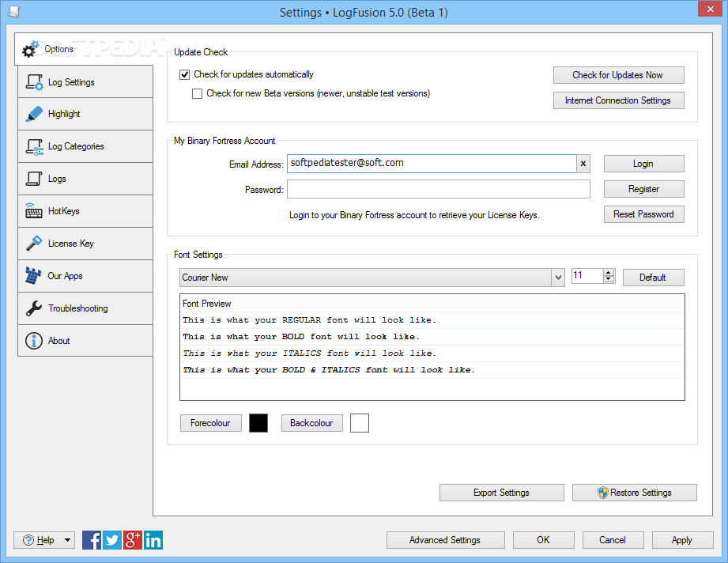Screen dimensions: 728x563
Task: Click the Log Settings monitor icon
Action: click(34, 82)
